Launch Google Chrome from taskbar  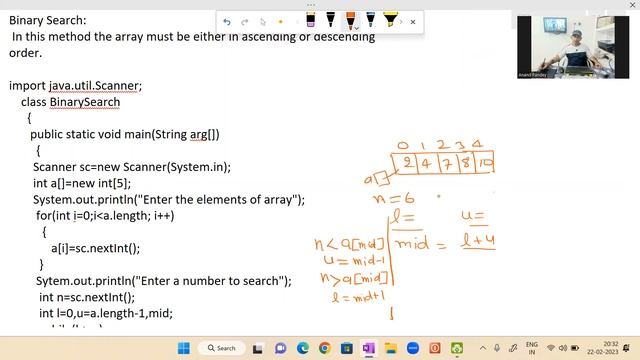pos(325,349)
